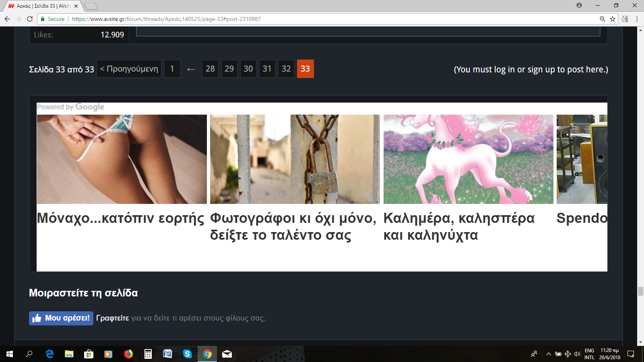This screenshot has height=362, width=644.
Task: Click the zoom magnifier icon in address bar
Action: (x=603, y=19)
